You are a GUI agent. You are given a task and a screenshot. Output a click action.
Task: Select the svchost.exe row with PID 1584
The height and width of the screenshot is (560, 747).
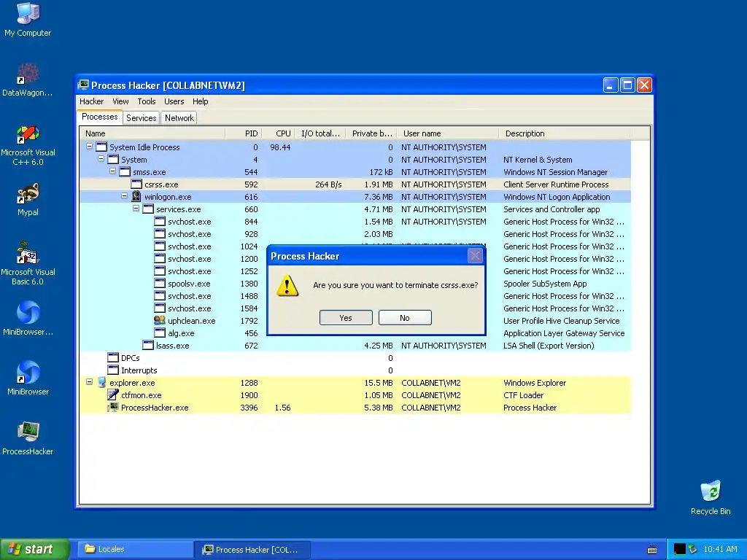pyautogui.click(x=355, y=308)
